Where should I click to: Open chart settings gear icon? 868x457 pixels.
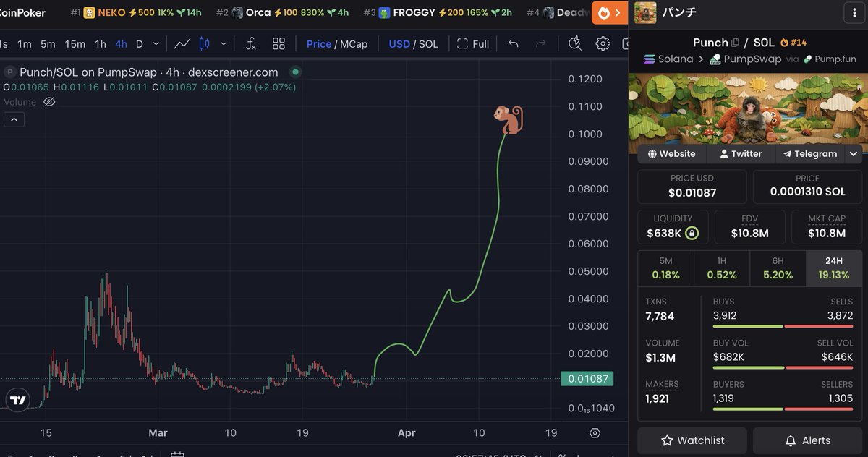[x=603, y=44]
